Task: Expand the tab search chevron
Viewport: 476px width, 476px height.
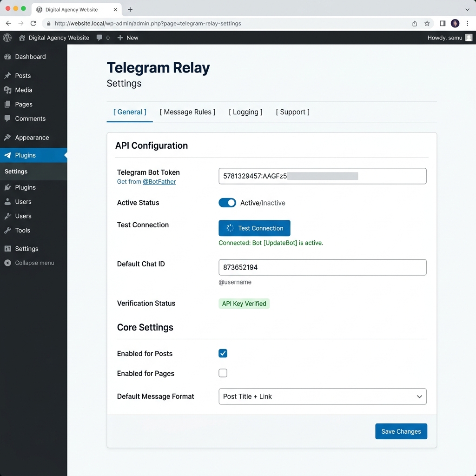Action: (x=468, y=10)
